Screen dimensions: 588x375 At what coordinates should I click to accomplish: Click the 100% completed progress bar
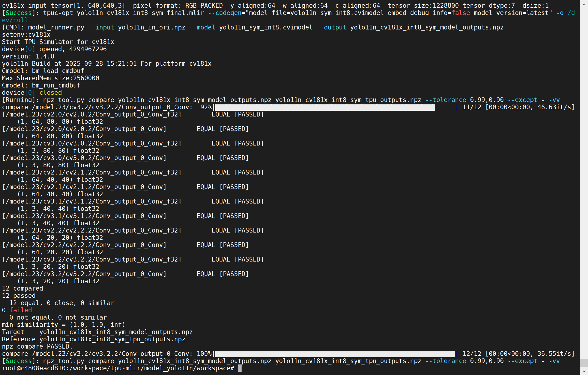[335, 354]
